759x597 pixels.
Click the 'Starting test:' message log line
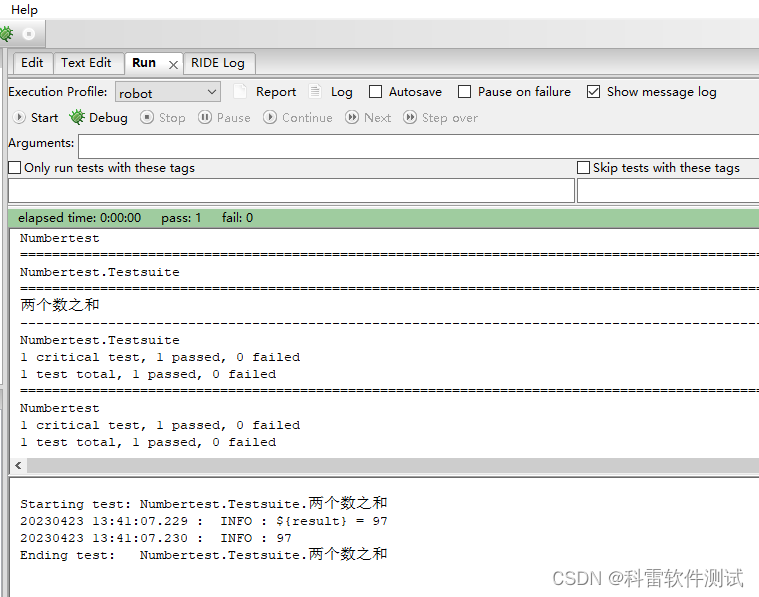pyautogui.click(x=203, y=503)
